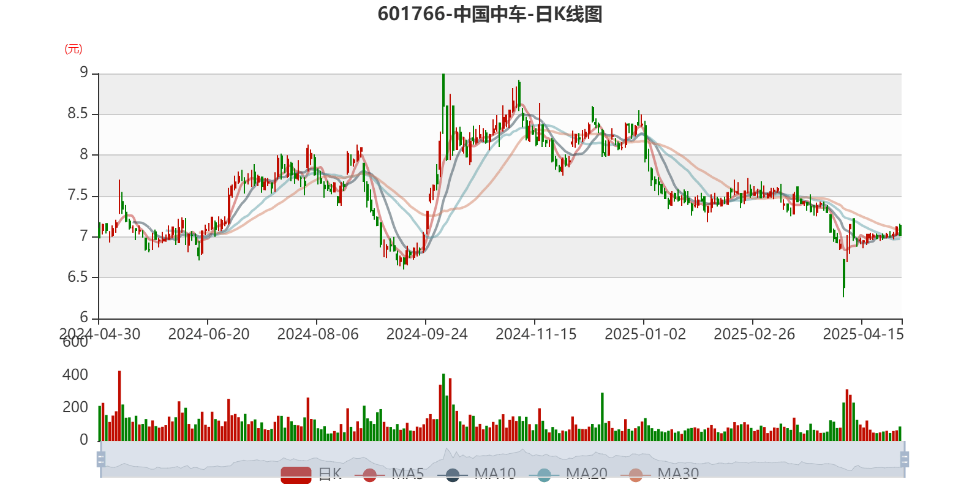
Task: Click the 2025-01-02 date axis label
Action: tap(645, 334)
